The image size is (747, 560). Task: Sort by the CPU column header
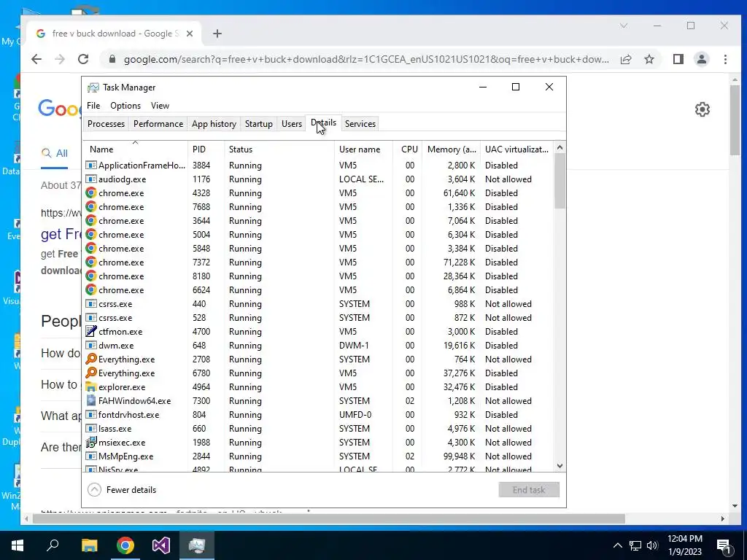point(407,149)
